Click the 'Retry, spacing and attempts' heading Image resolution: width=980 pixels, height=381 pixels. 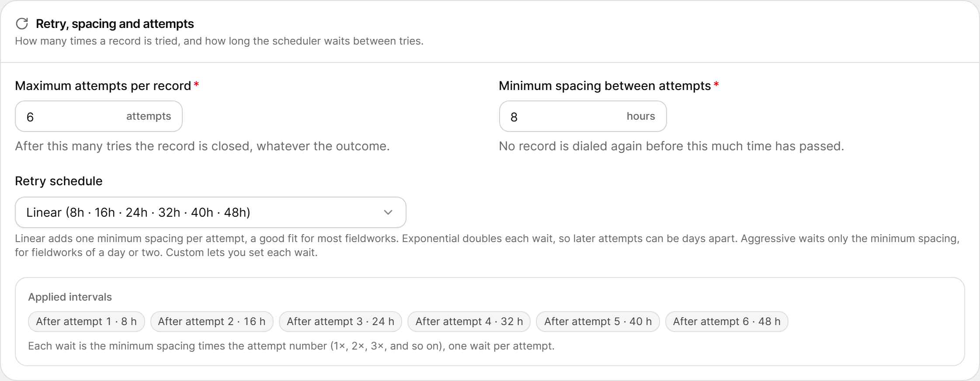coord(115,24)
